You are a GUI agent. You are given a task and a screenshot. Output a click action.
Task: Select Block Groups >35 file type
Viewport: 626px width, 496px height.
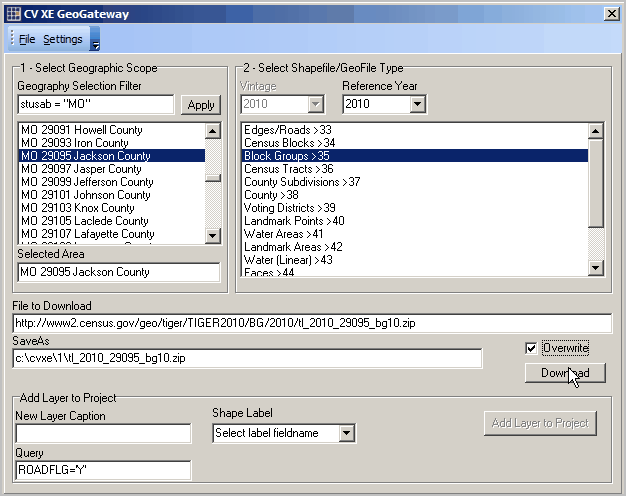click(415, 156)
